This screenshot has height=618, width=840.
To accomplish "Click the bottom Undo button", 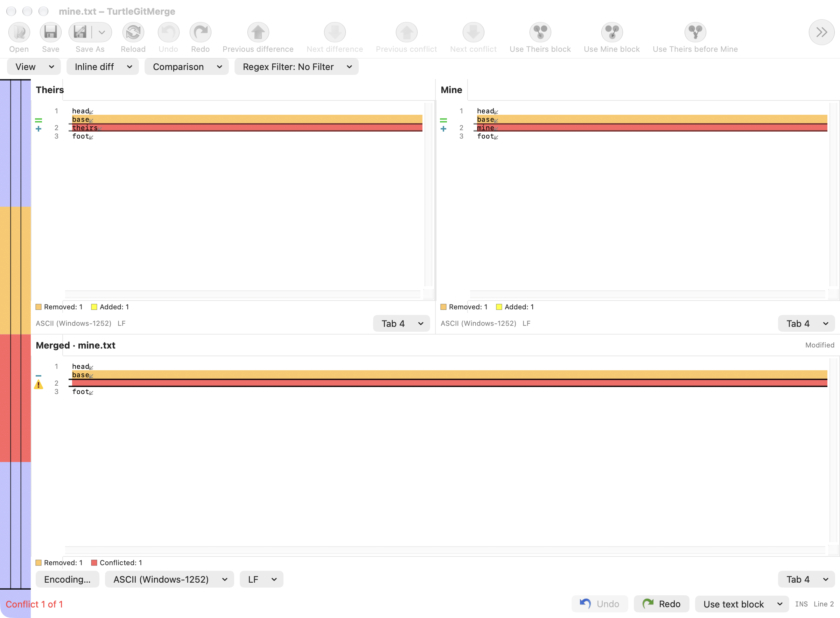I will (x=600, y=604).
